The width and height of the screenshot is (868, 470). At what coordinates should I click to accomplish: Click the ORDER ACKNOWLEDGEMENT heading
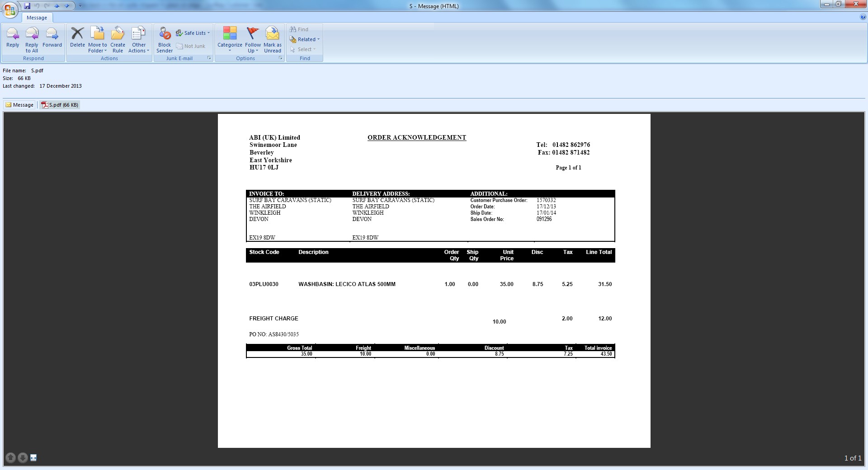click(x=417, y=137)
